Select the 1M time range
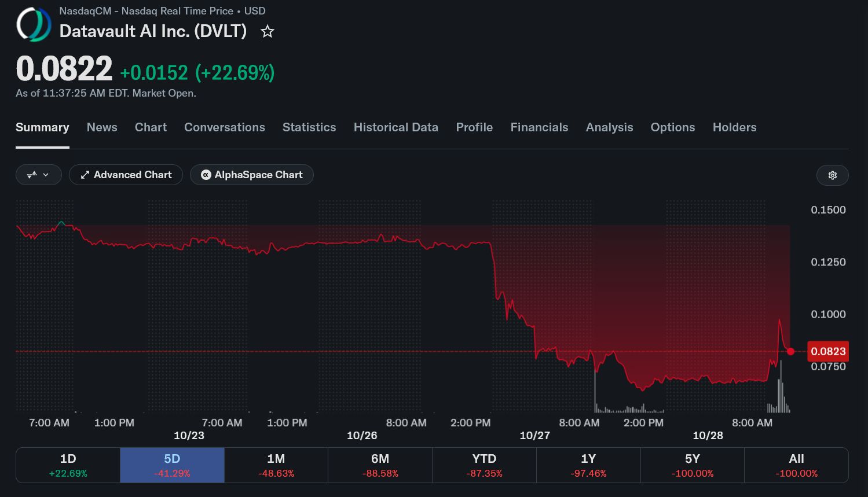The height and width of the screenshot is (497, 868). [x=276, y=465]
